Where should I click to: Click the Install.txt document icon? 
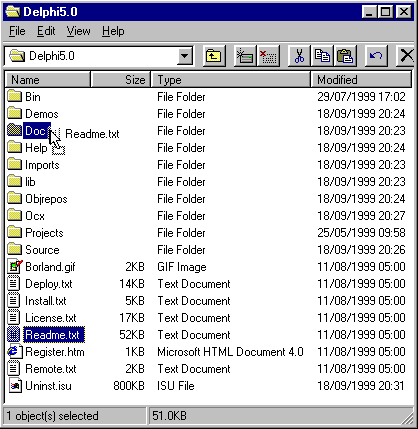[x=14, y=301]
